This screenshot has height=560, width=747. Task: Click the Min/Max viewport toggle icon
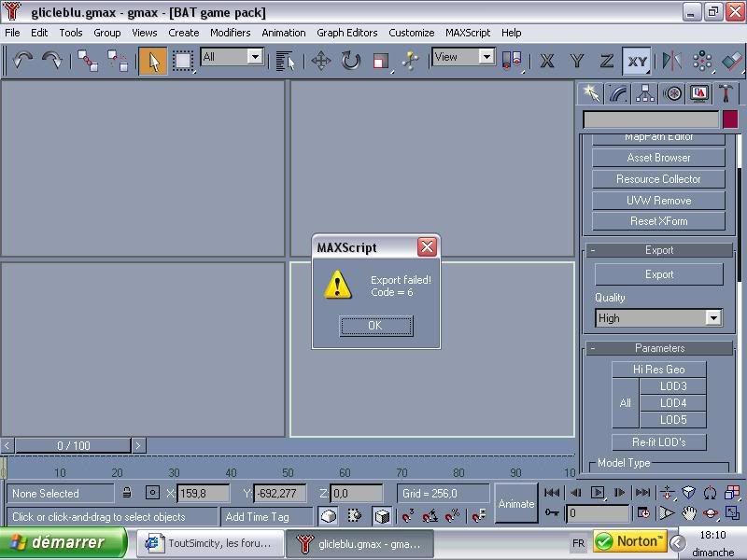[x=732, y=513]
